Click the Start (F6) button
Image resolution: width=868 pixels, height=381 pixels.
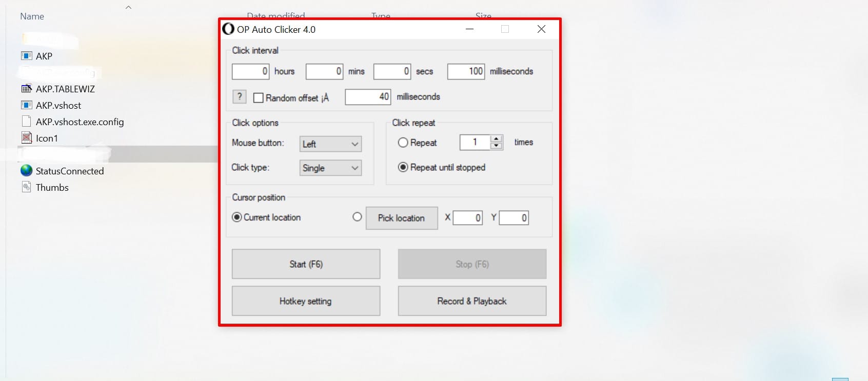point(306,264)
